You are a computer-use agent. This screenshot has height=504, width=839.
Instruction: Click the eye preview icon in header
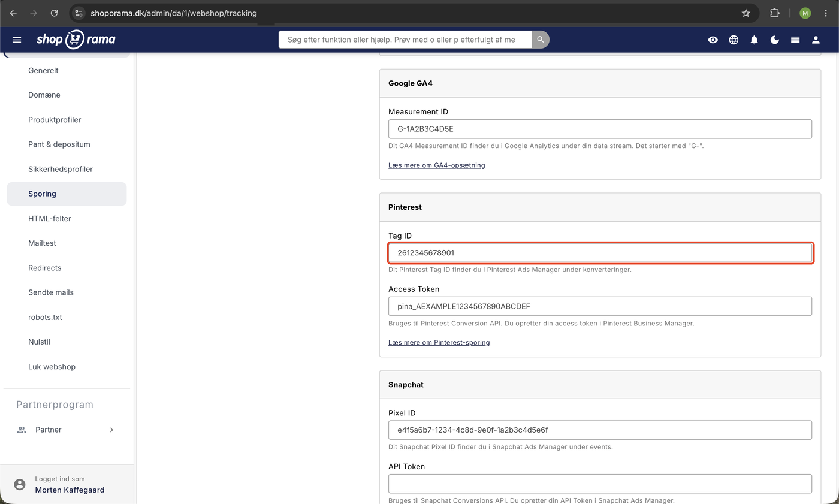click(713, 40)
